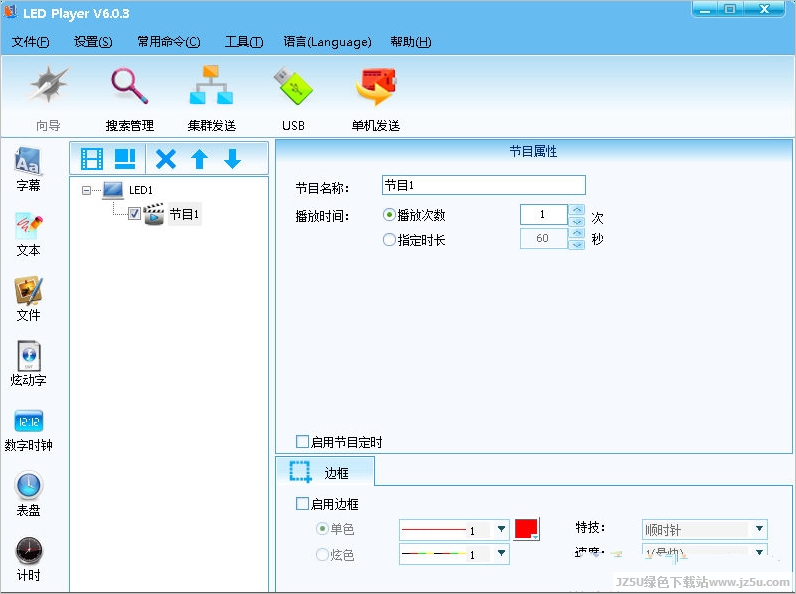Click the LED1 screen icon in tree
The height and width of the screenshot is (594, 796).
click(113, 190)
